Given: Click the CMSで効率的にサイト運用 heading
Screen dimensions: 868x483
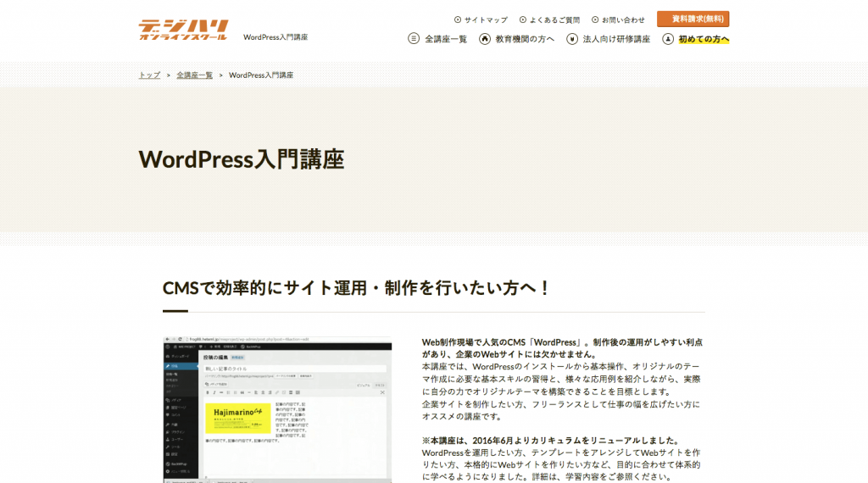Looking at the screenshot, I should point(356,288).
